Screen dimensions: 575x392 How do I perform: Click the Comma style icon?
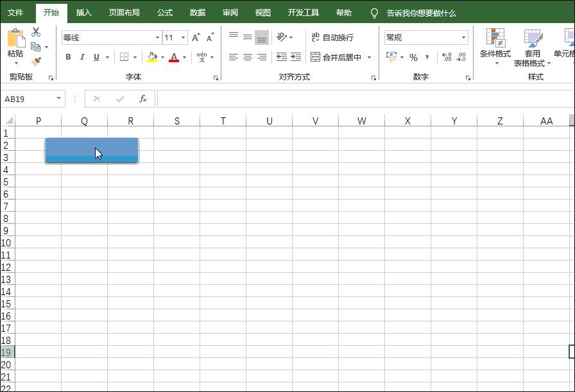click(x=428, y=56)
